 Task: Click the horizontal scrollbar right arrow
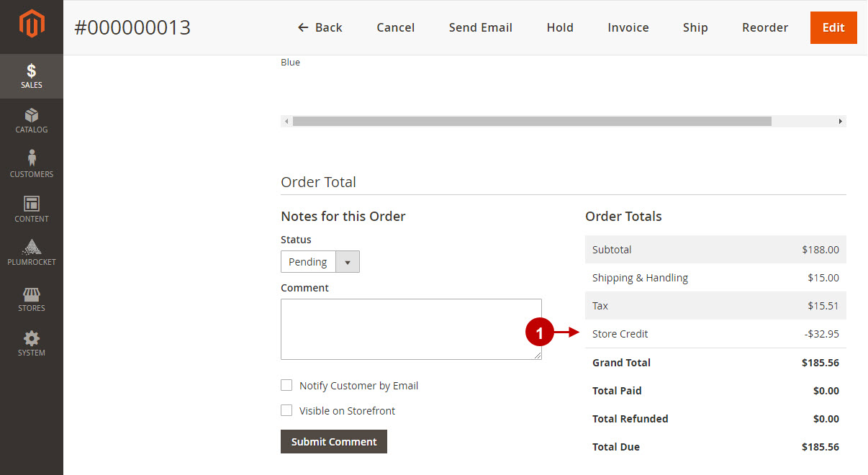pyautogui.click(x=840, y=122)
